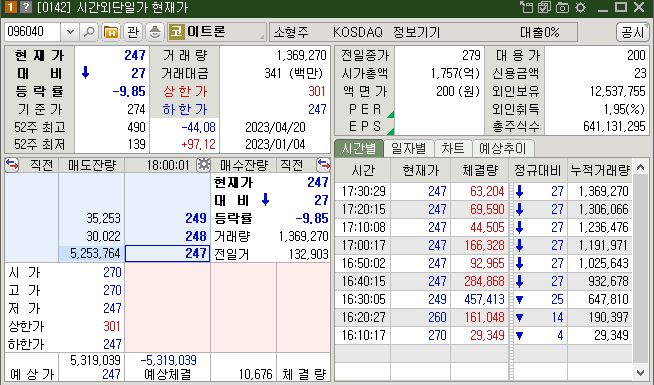This screenshot has width=654, height=385.
Task: Select the 17:30:29 row in the time table
Action: pyautogui.click(x=484, y=191)
